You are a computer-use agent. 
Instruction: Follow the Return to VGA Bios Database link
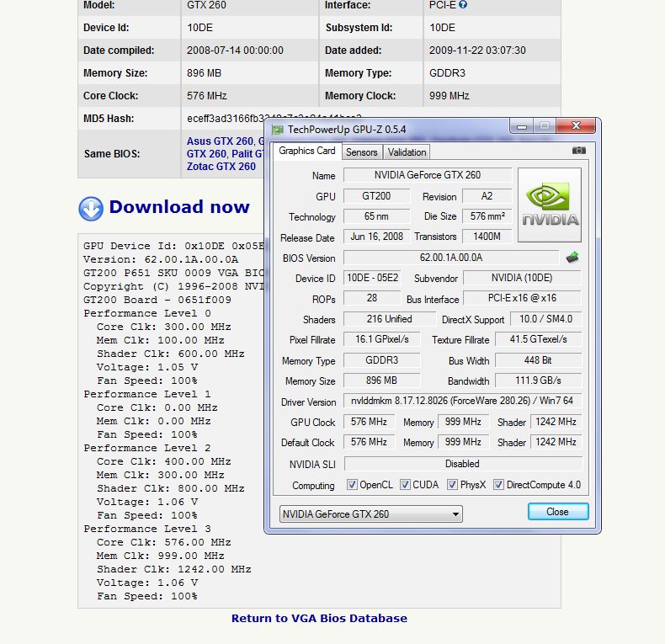pyautogui.click(x=319, y=618)
